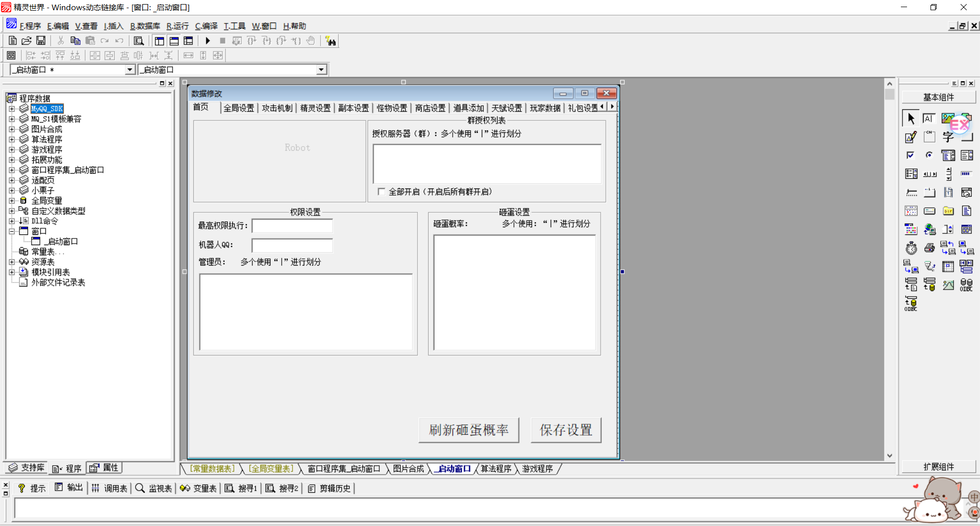Viewport: 980px width, 526px height.
Task: Open the C.编译 menu
Action: point(206,26)
